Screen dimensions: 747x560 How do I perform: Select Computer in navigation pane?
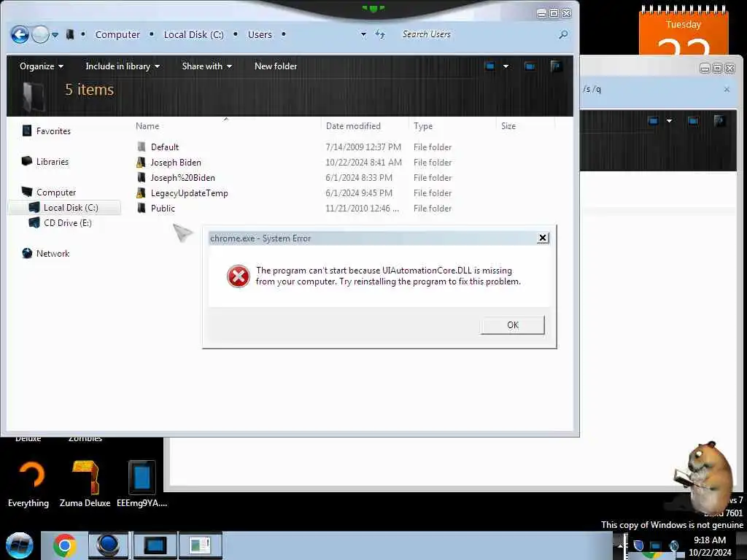pos(56,192)
